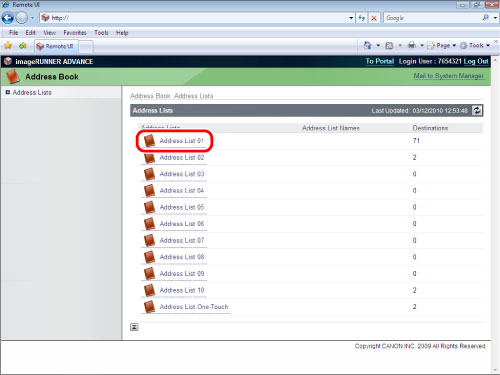Screen dimensions: 500x375
Task: Open Address List 01
Action: pyautogui.click(x=181, y=141)
